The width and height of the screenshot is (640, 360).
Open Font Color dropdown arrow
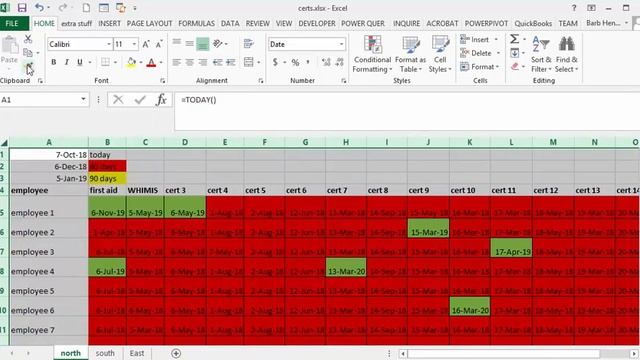(x=161, y=62)
